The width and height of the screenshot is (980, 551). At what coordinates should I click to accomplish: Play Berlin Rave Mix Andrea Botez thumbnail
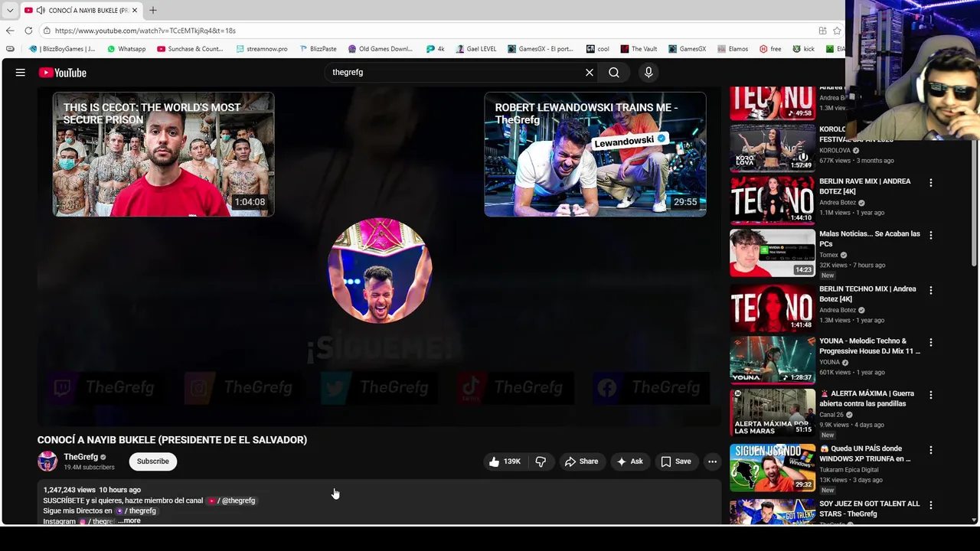point(773,200)
